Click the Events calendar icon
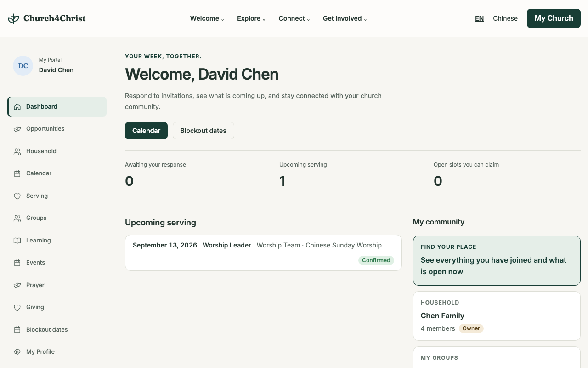 click(17, 263)
